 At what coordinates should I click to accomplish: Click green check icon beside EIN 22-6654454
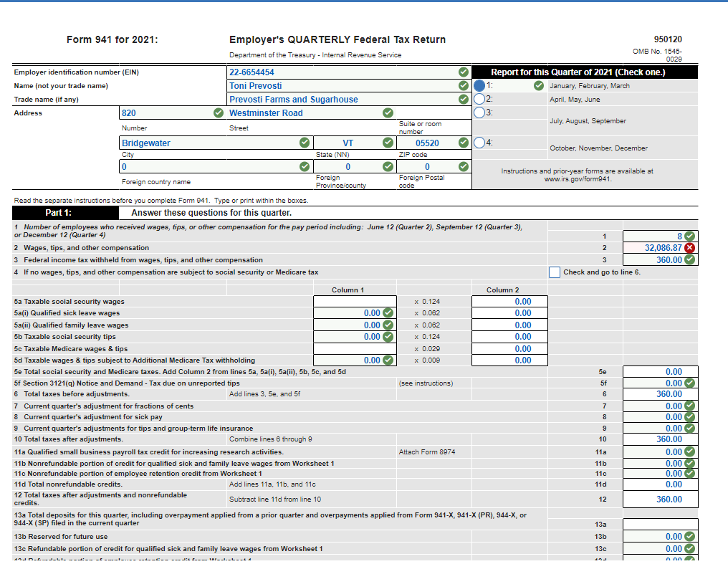(464, 72)
